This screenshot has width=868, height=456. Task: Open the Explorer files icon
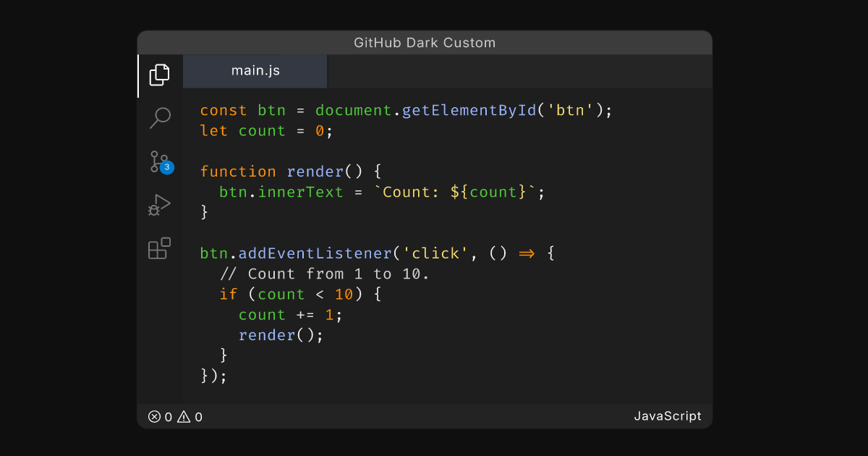click(160, 75)
